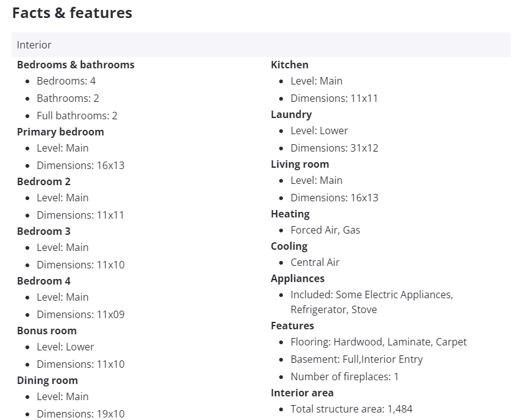513x420 pixels.
Task: Select the Dining room dimensions 19x10
Action: (80, 414)
